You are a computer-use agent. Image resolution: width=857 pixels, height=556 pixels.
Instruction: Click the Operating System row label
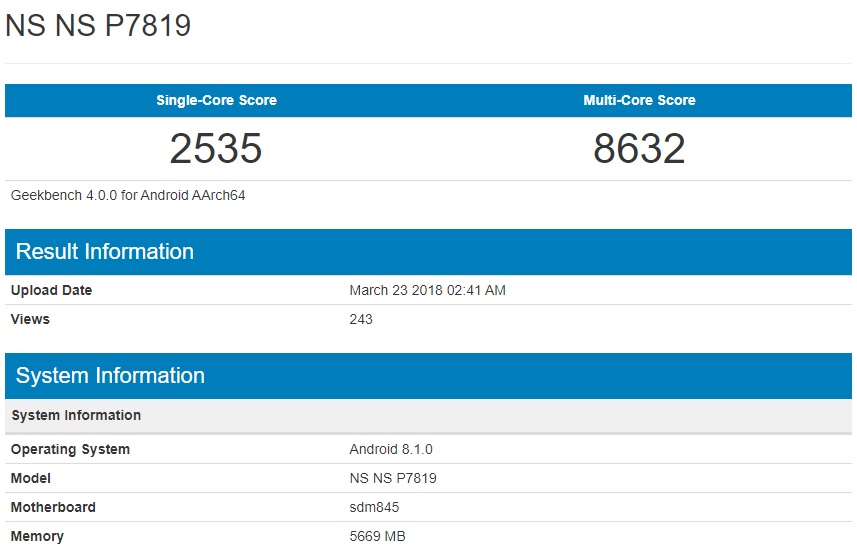tap(70, 449)
